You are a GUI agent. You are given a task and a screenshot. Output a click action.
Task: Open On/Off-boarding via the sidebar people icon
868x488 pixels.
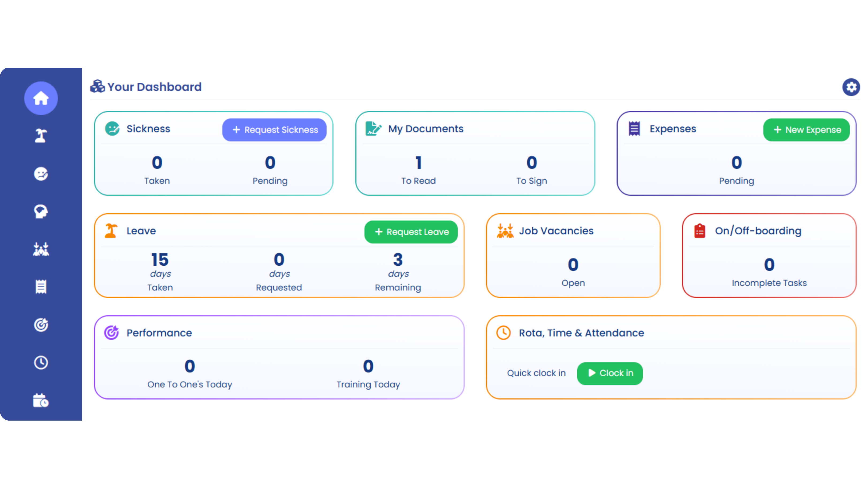(41, 249)
